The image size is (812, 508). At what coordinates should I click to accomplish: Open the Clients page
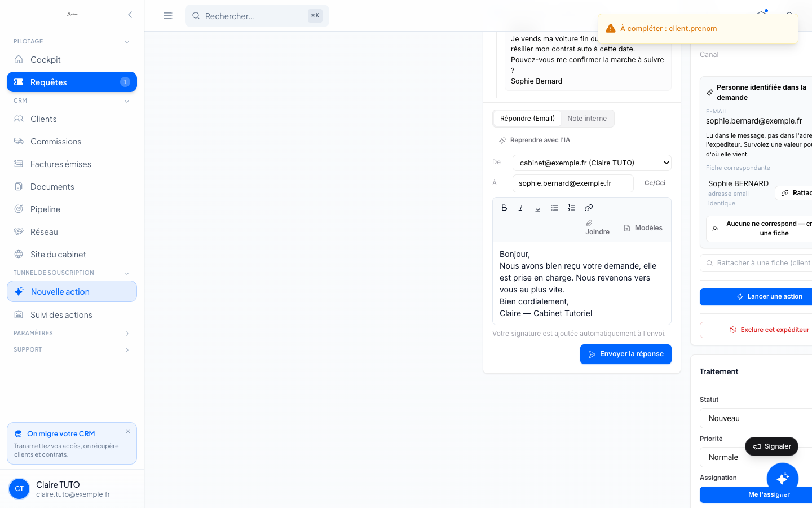pos(72,119)
